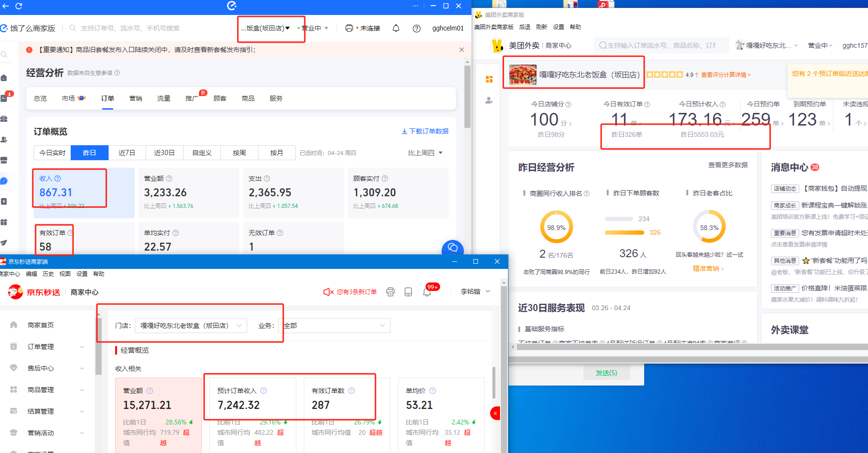Dismiss the 重要通知 banner with its X
The width and height of the screenshot is (868, 453).
(462, 50)
